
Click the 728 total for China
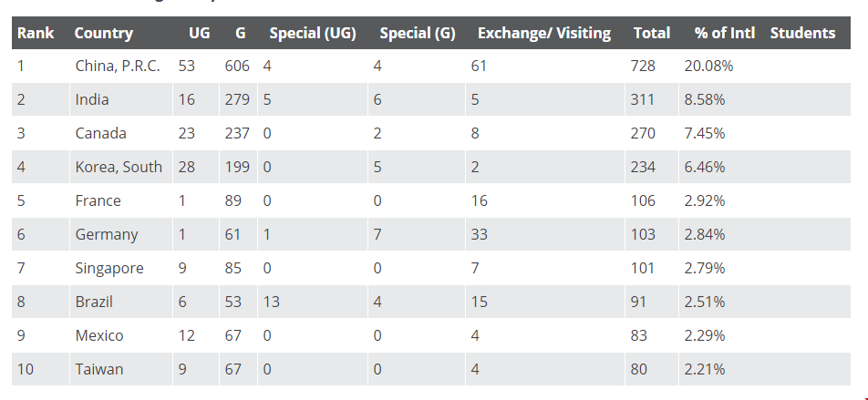(x=643, y=67)
